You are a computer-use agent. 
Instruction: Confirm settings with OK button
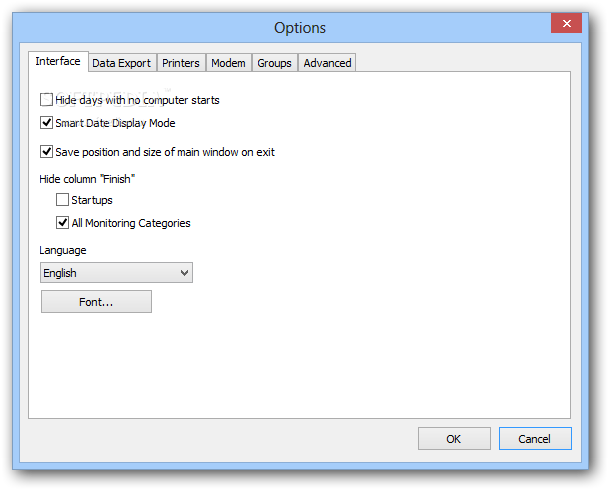click(x=454, y=439)
